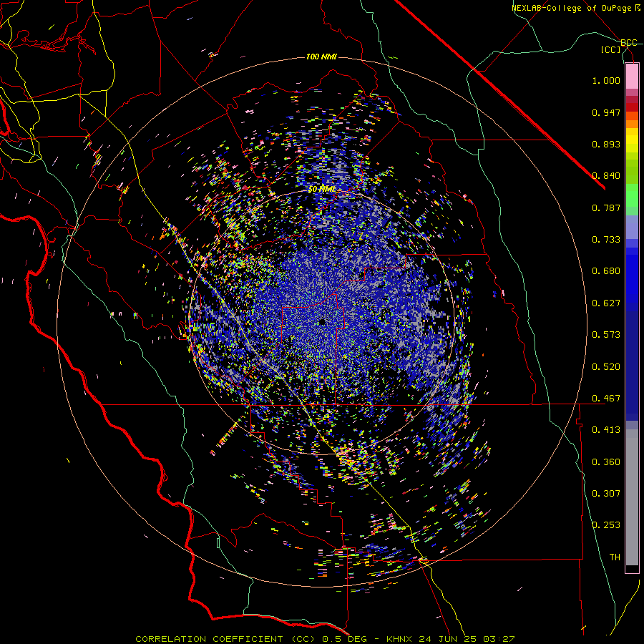The height and width of the screenshot is (644, 644).
Task: Select the 1.000 scale value
Action: pyautogui.click(x=606, y=80)
